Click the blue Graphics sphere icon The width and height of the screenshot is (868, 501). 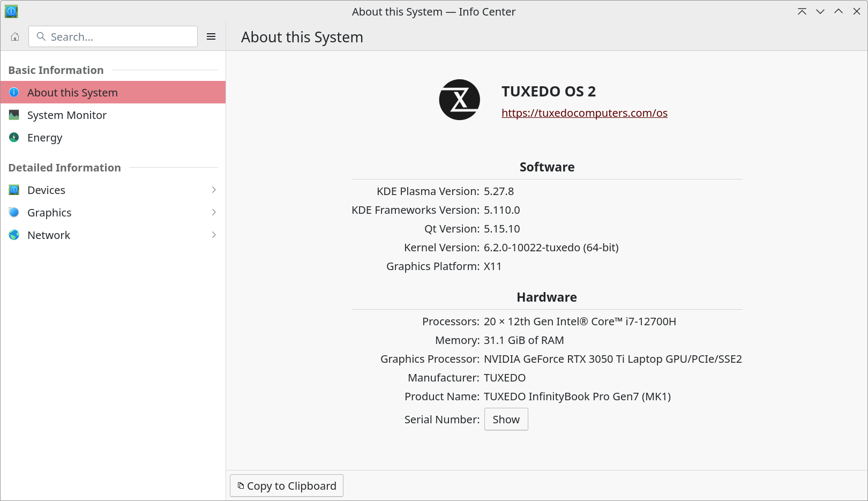click(14, 212)
